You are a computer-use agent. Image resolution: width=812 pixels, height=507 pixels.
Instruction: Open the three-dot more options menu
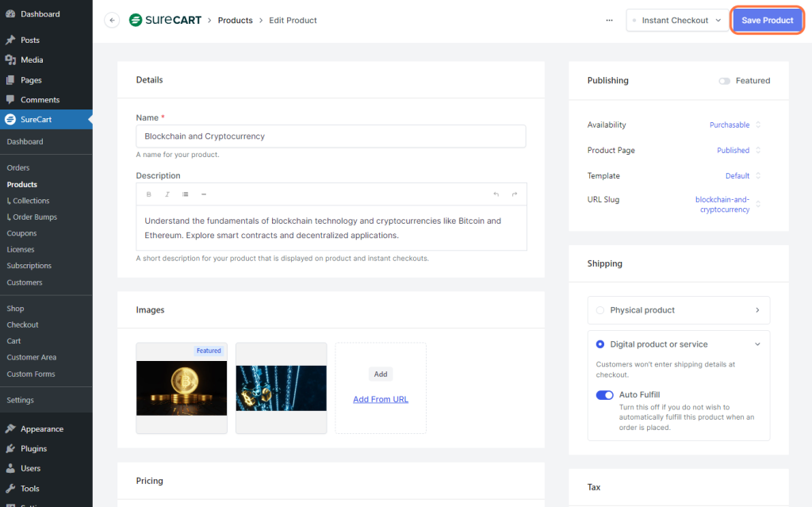(609, 21)
